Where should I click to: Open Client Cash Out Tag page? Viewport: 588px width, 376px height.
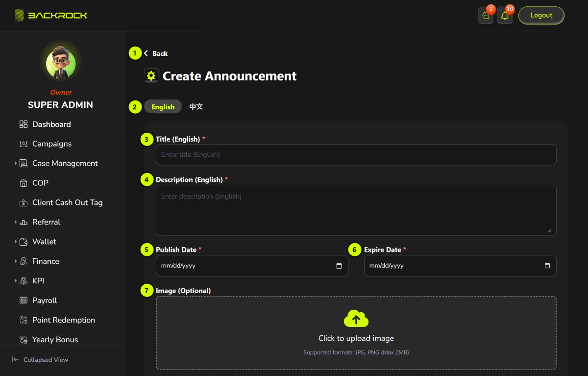point(67,202)
